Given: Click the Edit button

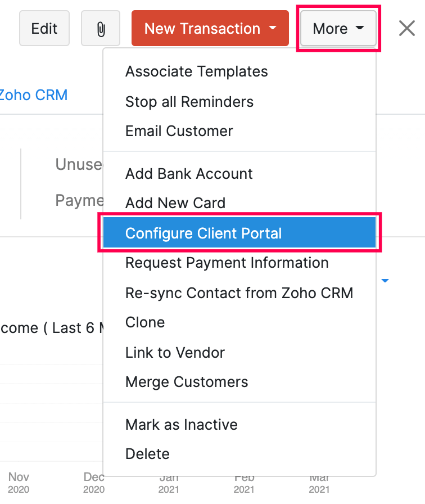Looking at the screenshot, I should click(44, 29).
